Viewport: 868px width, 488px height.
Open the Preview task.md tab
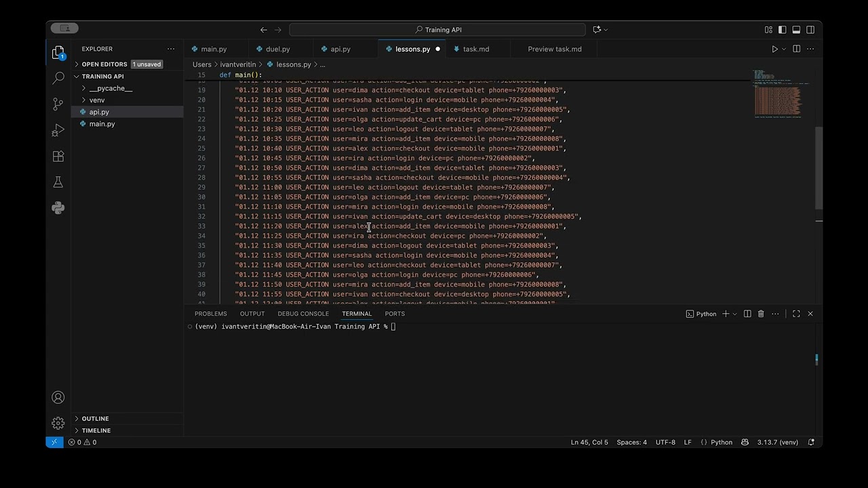[554, 49]
